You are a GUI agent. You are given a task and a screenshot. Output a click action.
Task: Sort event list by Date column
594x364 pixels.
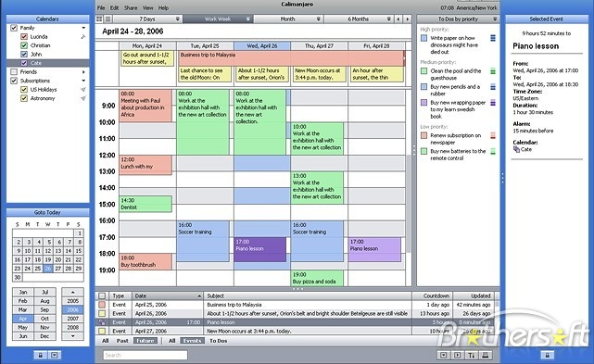point(167,295)
